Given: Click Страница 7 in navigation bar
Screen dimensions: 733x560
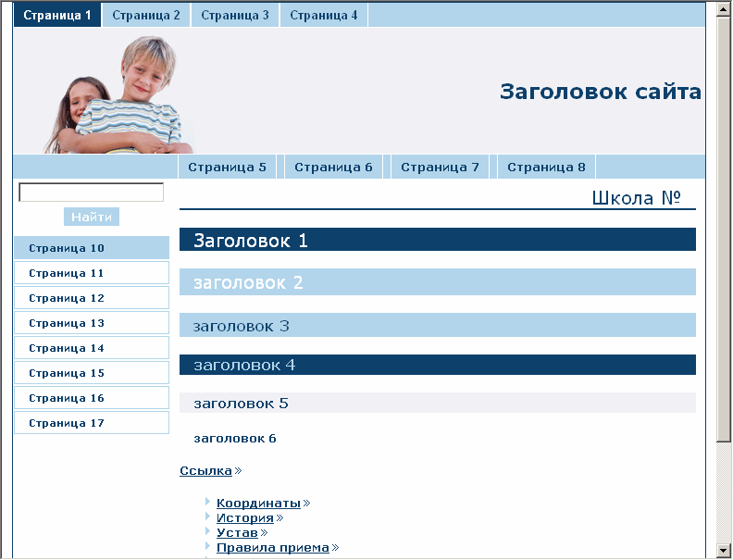Looking at the screenshot, I should coord(440,168).
